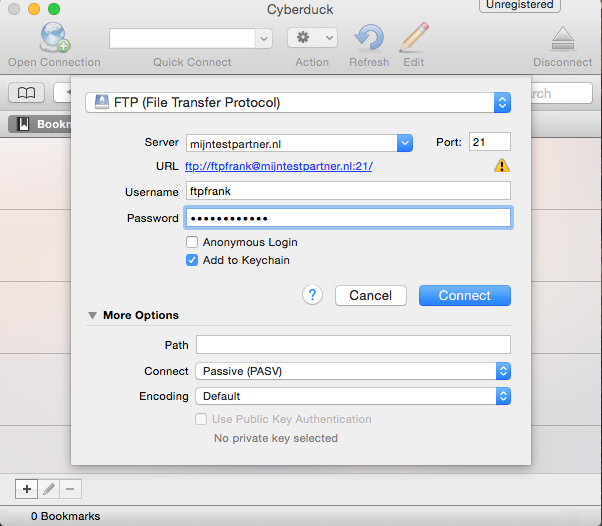Click the help question mark button
This screenshot has height=526, width=602.
click(313, 295)
